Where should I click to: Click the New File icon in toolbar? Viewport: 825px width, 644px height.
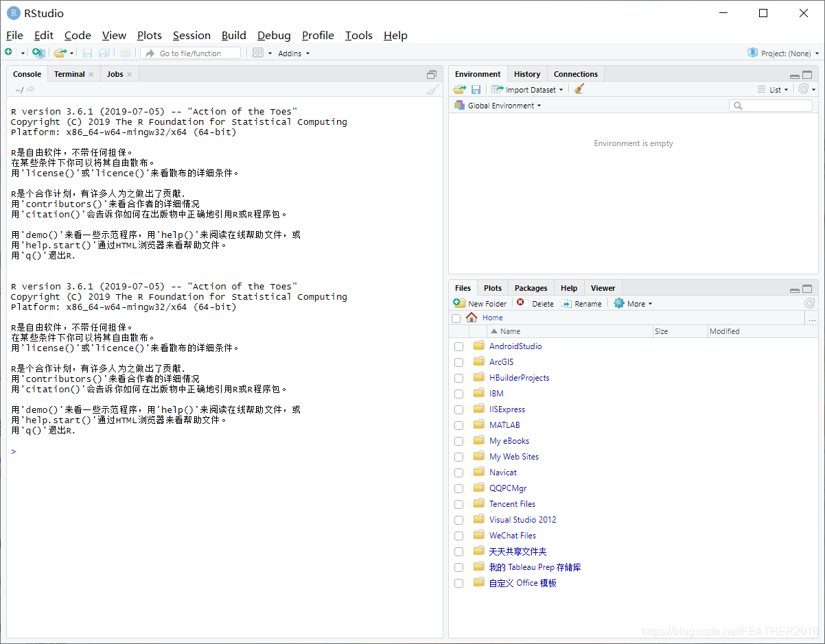[9, 53]
